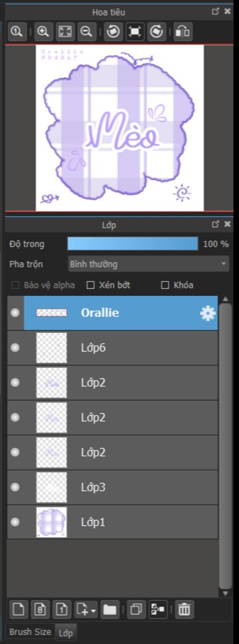Image resolution: width=239 pixels, height=644 pixels.
Task: Rotate canvas left in navigator
Action: (113, 32)
